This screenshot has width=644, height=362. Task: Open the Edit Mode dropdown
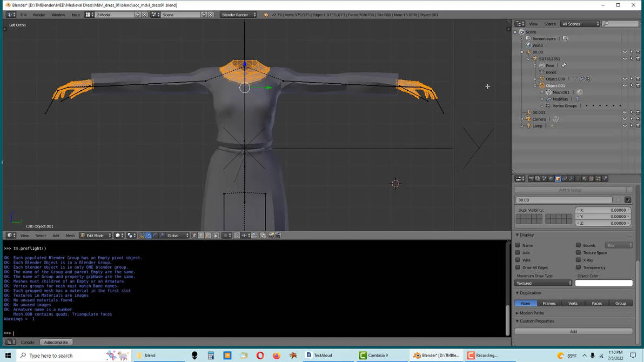click(x=94, y=235)
